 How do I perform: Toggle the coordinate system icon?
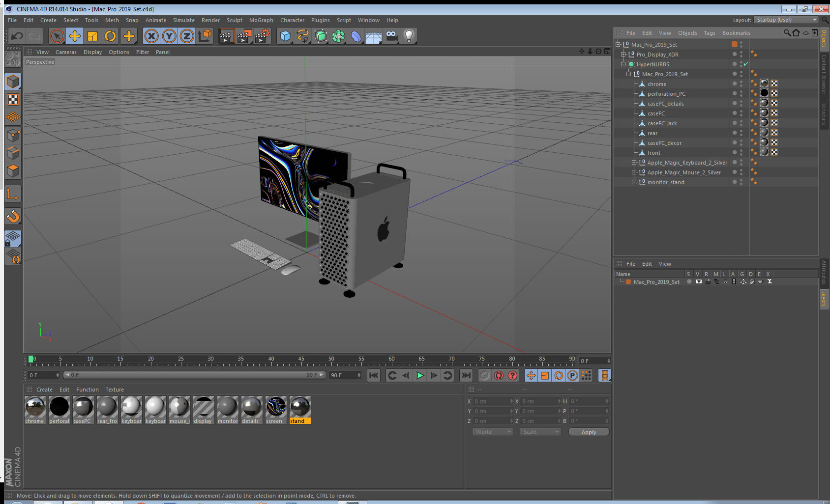pos(205,36)
